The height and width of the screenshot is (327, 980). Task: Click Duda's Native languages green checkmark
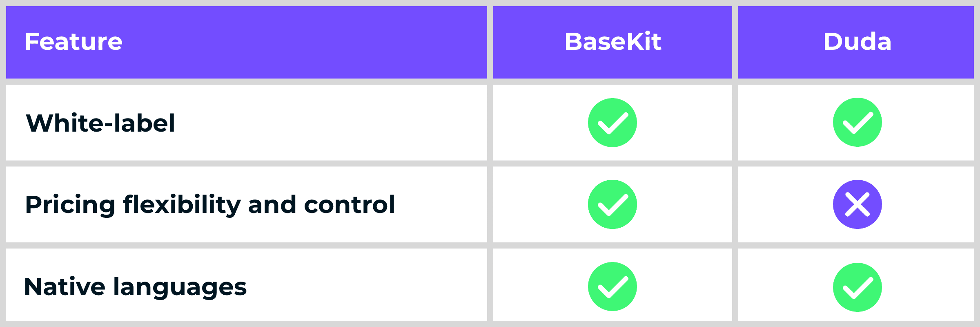coord(857,287)
